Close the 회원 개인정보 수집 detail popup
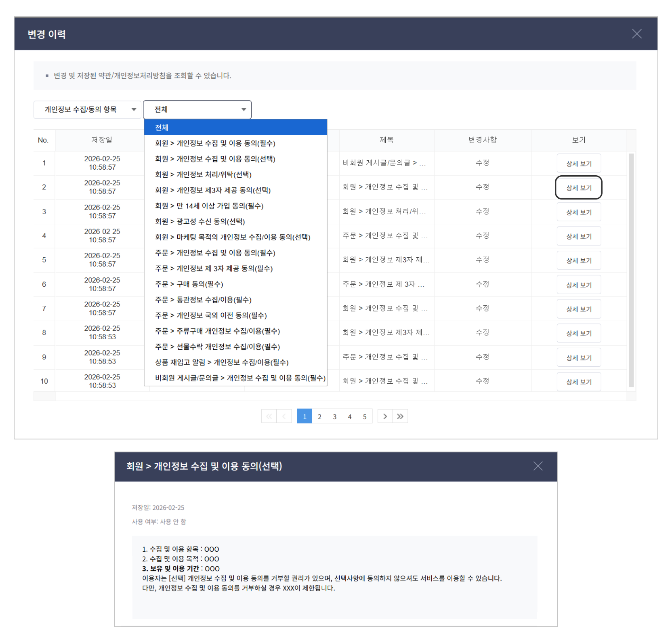Viewport: 672px width, 643px height. (x=538, y=466)
